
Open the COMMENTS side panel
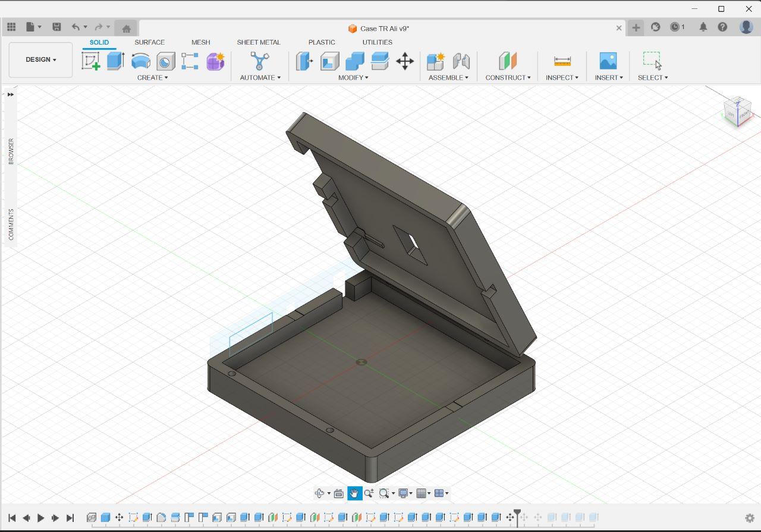tap(11, 224)
